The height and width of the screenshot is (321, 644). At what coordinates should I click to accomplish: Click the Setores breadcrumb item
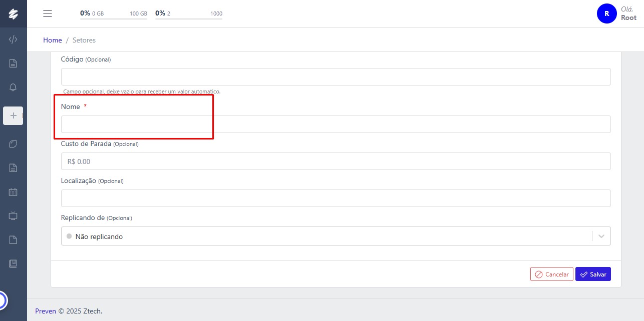click(84, 40)
